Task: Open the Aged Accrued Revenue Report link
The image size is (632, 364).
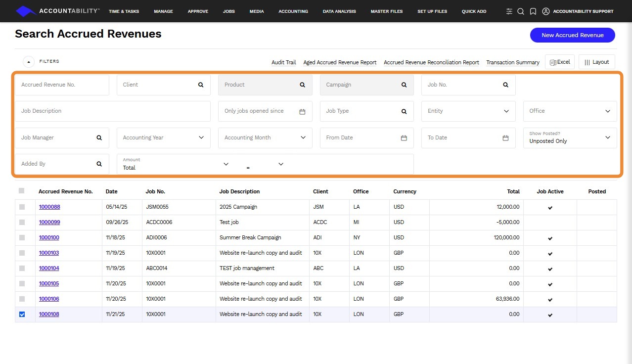Action: click(x=340, y=62)
